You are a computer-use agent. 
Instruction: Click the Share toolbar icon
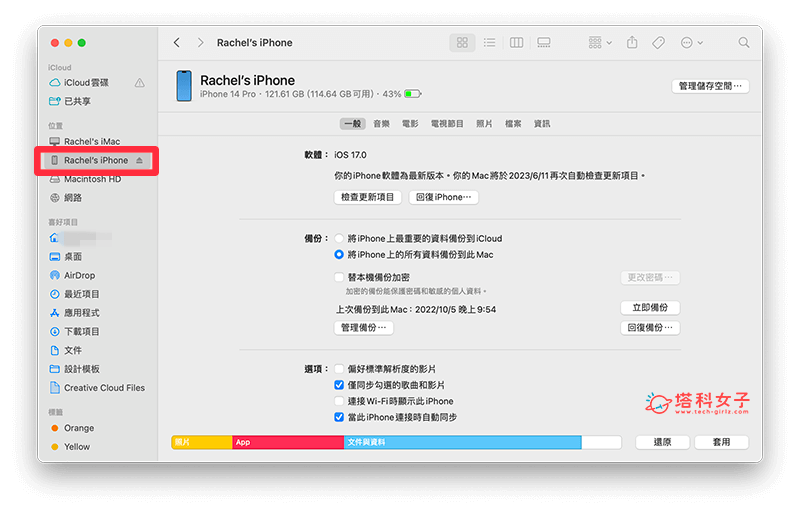(632, 42)
